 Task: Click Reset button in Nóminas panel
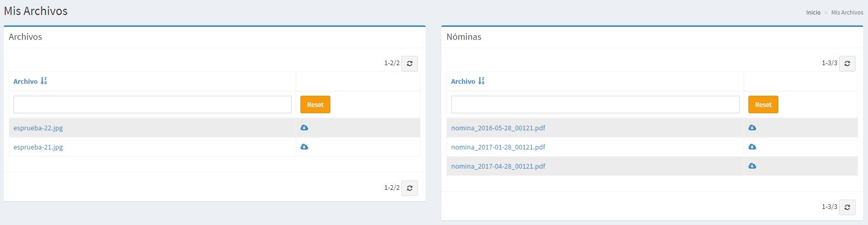point(763,104)
